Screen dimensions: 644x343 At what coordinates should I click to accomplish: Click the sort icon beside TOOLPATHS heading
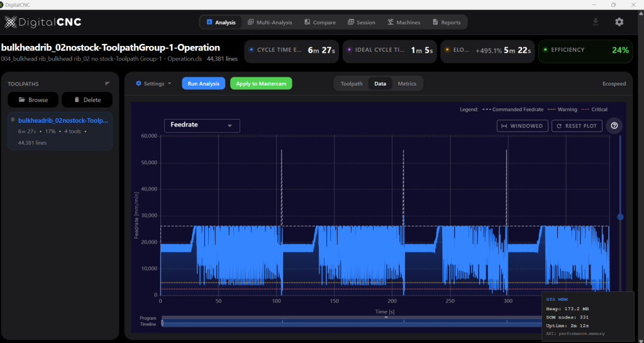107,83
